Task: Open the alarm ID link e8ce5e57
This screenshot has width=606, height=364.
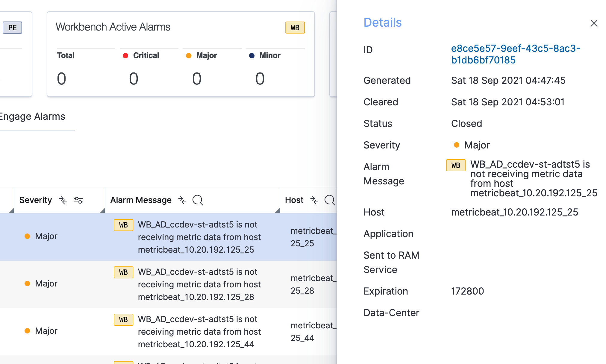Action: [515, 54]
